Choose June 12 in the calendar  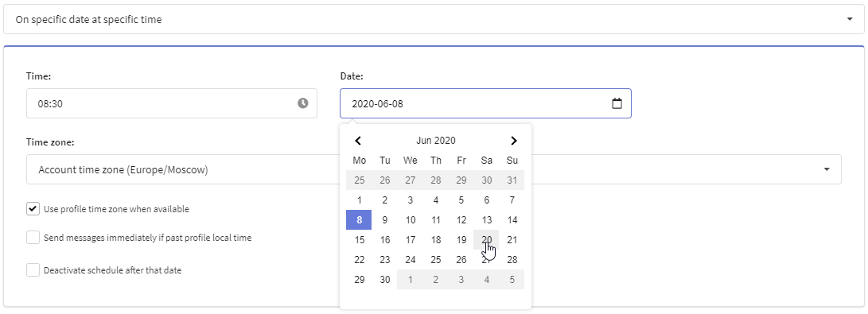[x=461, y=220]
